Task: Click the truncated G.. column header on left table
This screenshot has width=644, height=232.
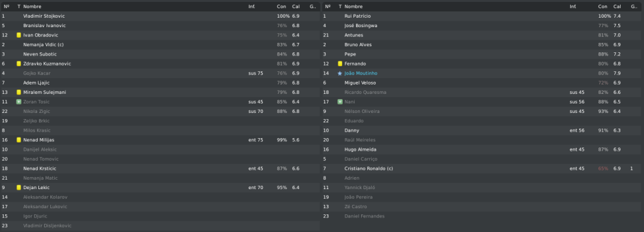Action: (313, 6)
